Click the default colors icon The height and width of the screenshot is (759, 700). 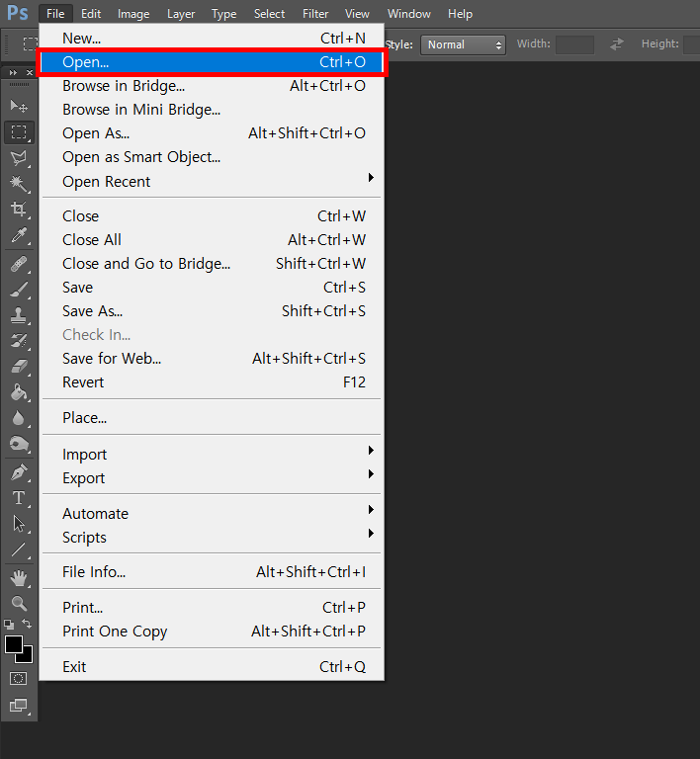pos(9,624)
